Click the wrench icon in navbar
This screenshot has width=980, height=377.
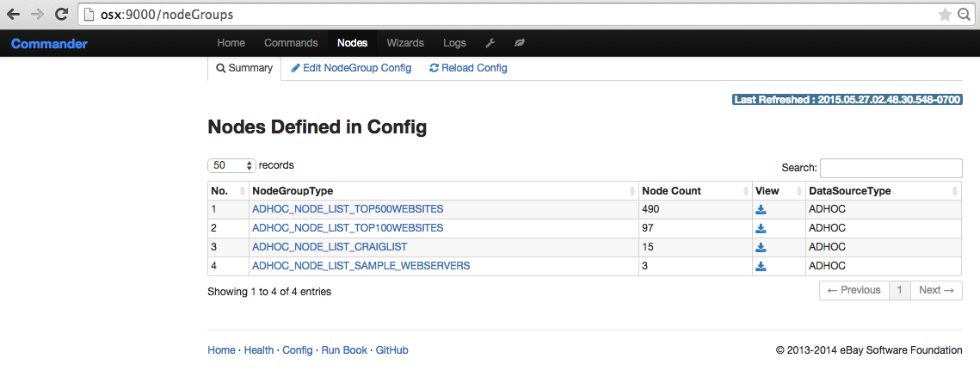point(490,43)
